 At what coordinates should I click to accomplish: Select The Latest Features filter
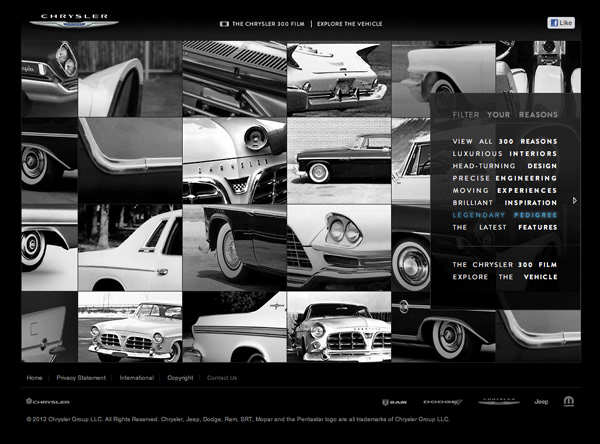[505, 227]
